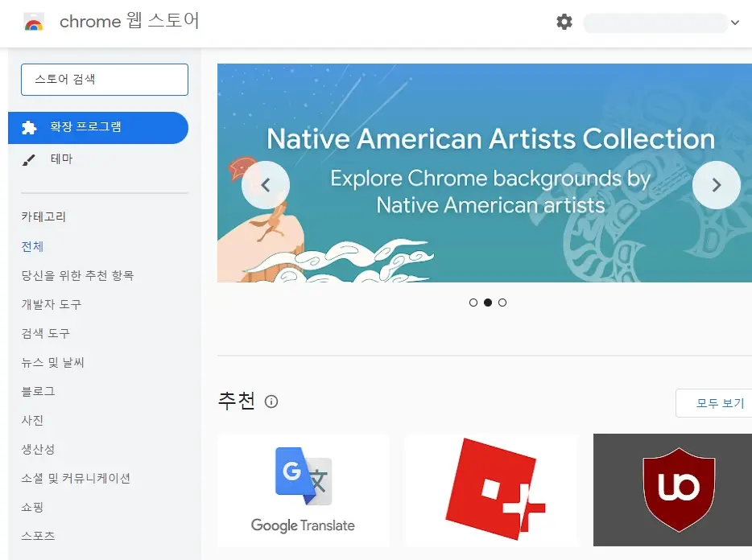Click the chrome 웹 스토어 title text
The height and width of the screenshot is (560, 752).
tap(129, 21)
